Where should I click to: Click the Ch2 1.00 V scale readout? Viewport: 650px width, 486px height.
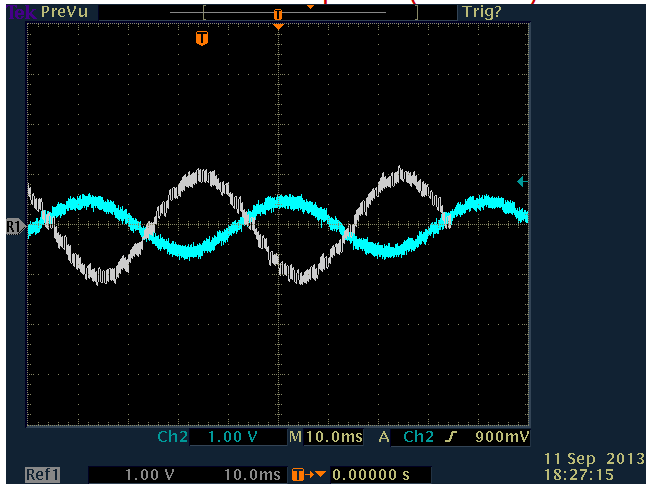click(x=233, y=437)
